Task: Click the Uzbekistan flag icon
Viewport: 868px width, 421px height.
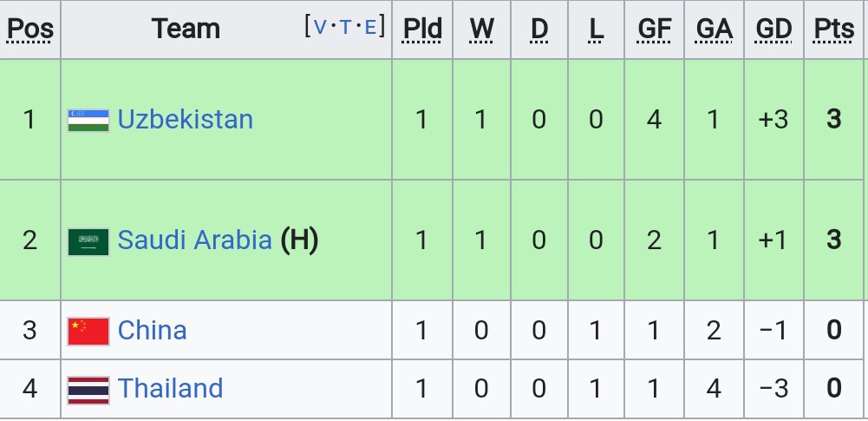Action: tap(88, 120)
